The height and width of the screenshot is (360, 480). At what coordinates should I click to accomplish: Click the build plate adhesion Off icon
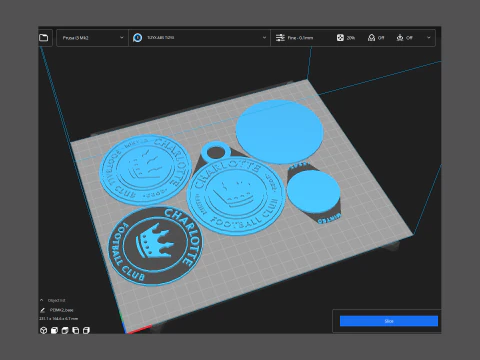click(x=400, y=38)
